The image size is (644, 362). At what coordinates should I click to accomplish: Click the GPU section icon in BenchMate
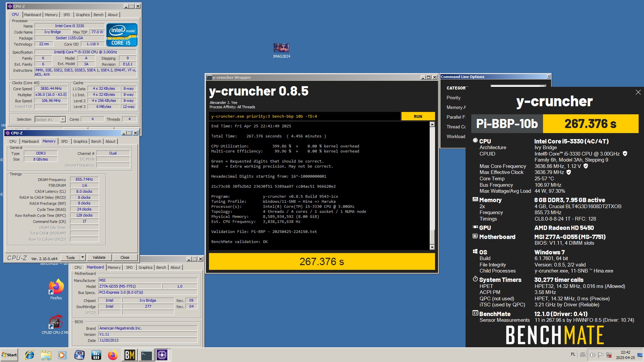pyautogui.click(x=475, y=227)
